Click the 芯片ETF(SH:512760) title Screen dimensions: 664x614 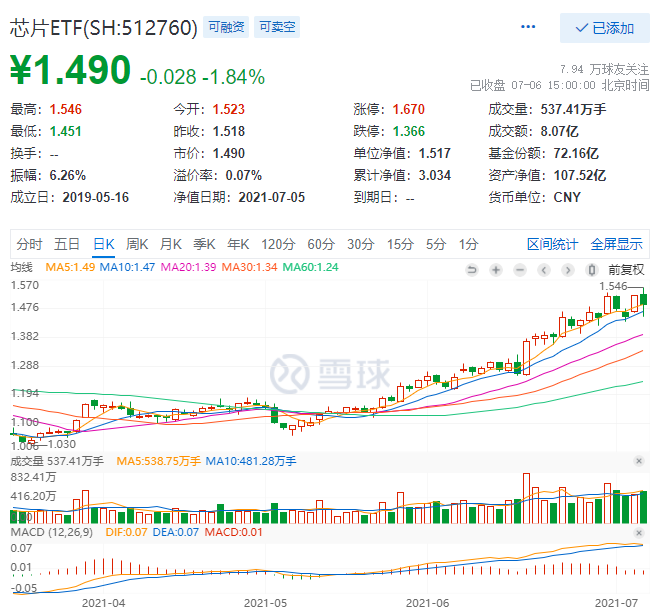(x=104, y=28)
